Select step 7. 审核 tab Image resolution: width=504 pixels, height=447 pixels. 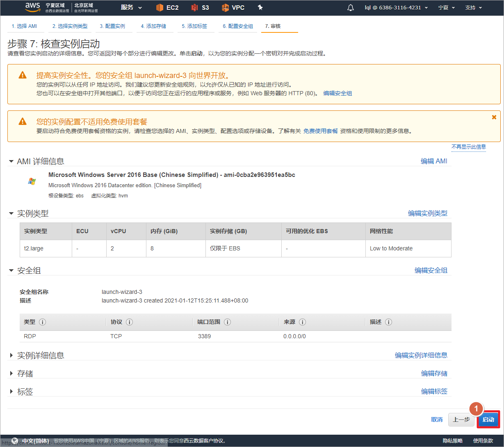(273, 26)
